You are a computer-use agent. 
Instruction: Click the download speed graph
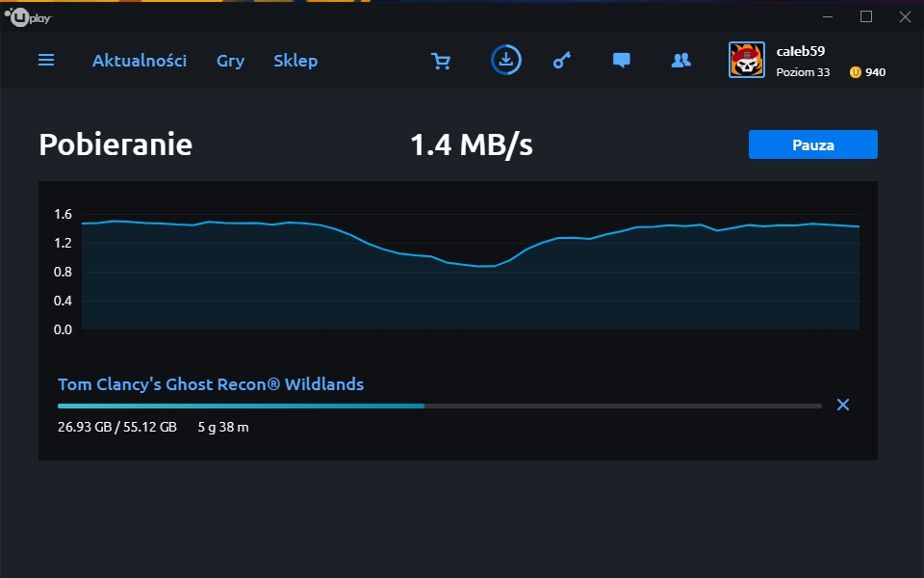[x=471, y=272]
